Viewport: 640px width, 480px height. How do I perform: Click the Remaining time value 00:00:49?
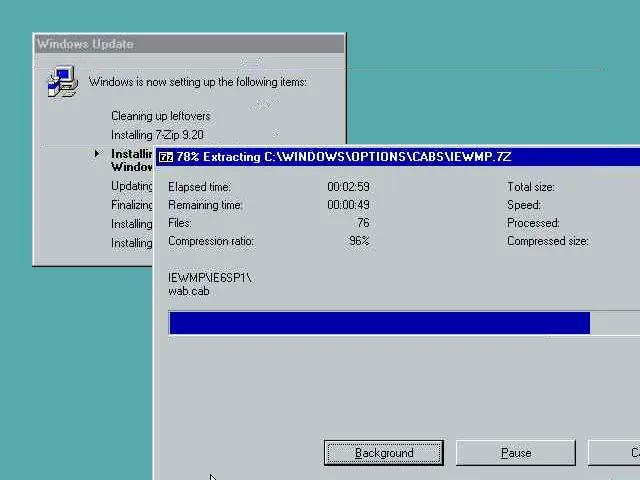tap(348, 204)
